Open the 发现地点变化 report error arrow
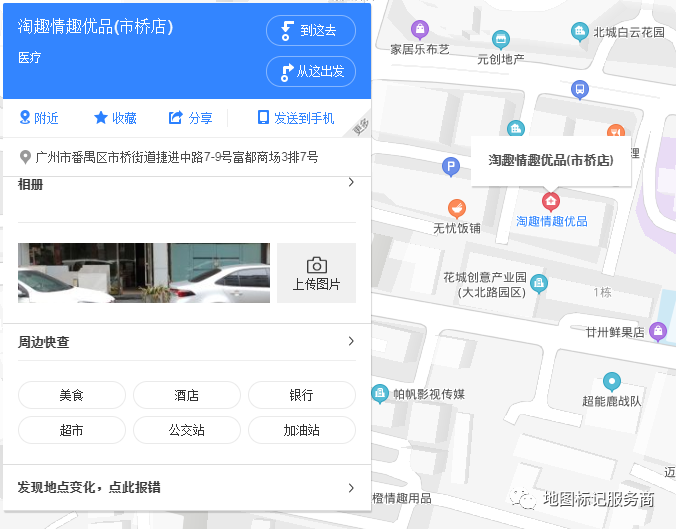This screenshot has height=529, width=676. point(350,488)
